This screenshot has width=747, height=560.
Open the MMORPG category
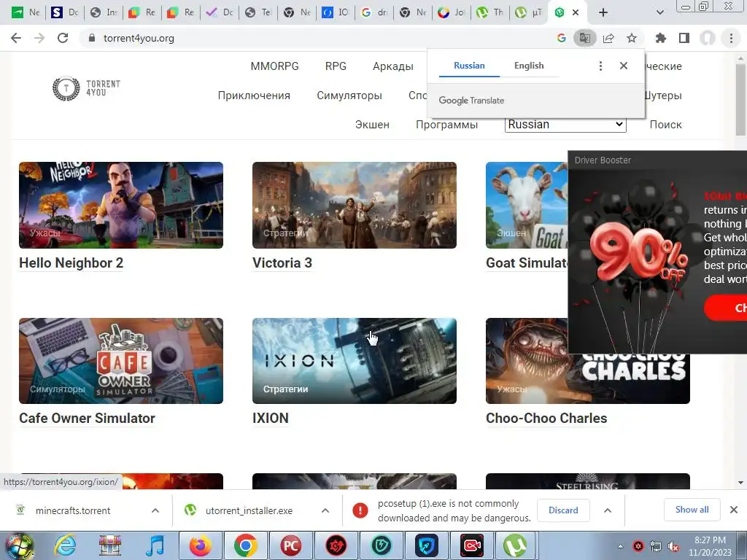(x=274, y=66)
